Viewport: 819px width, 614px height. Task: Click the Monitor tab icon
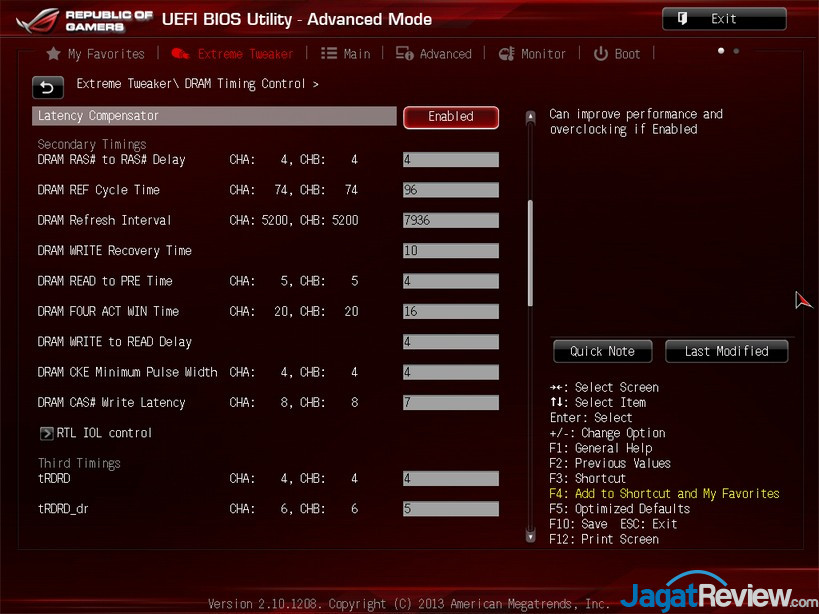pos(506,54)
